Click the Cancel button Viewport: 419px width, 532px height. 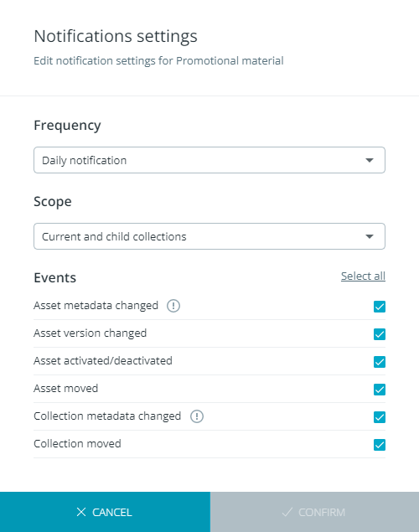105,512
